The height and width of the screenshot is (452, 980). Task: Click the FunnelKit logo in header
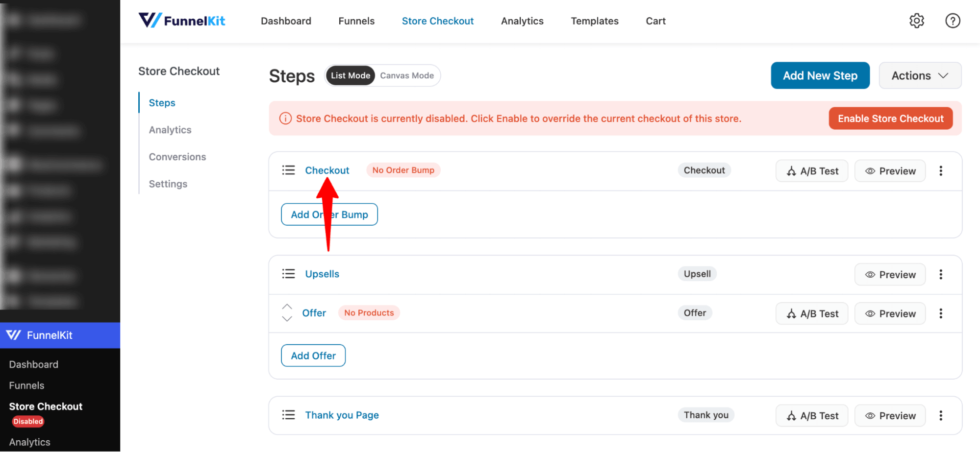coord(182,21)
